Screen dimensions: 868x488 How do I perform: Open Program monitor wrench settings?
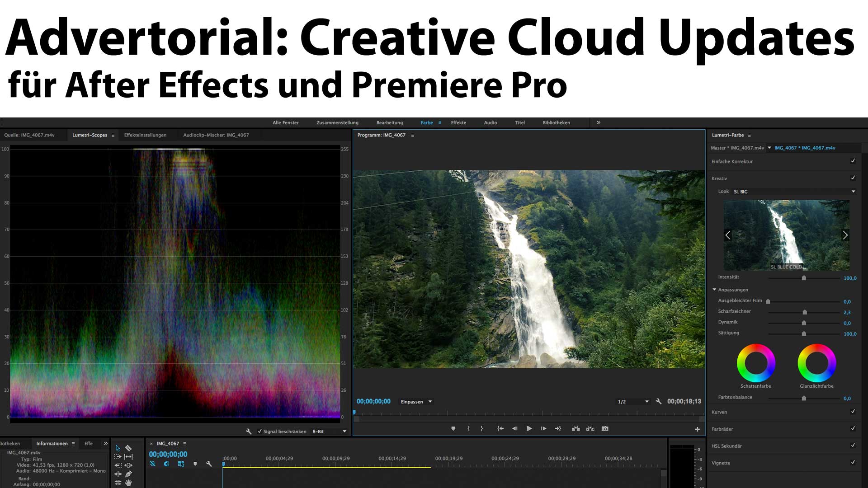(659, 401)
